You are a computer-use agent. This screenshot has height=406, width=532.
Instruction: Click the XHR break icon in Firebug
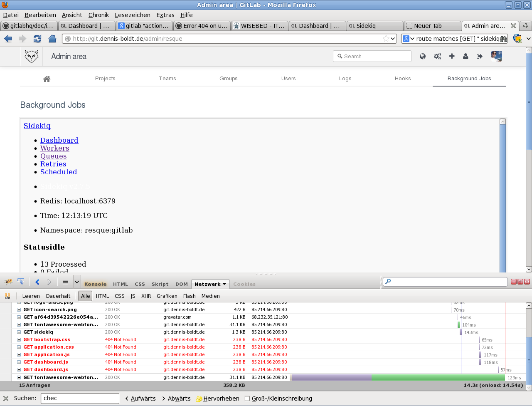pyautogui.click(x=7, y=296)
